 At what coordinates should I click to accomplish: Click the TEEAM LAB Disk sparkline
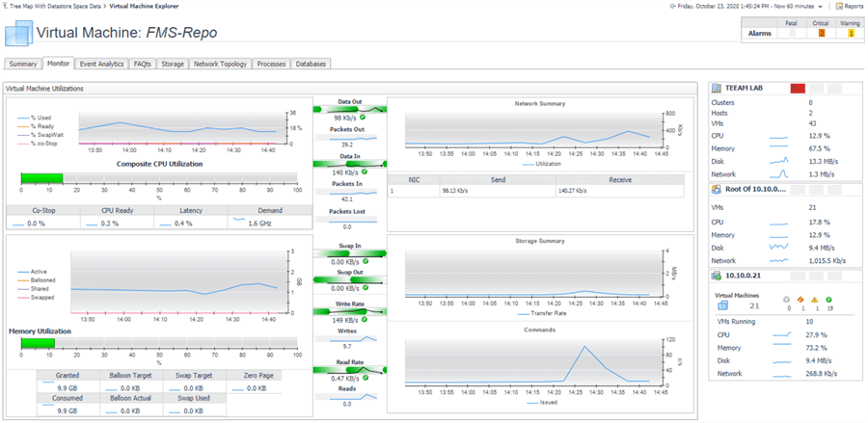pyautogui.click(x=779, y=161)
